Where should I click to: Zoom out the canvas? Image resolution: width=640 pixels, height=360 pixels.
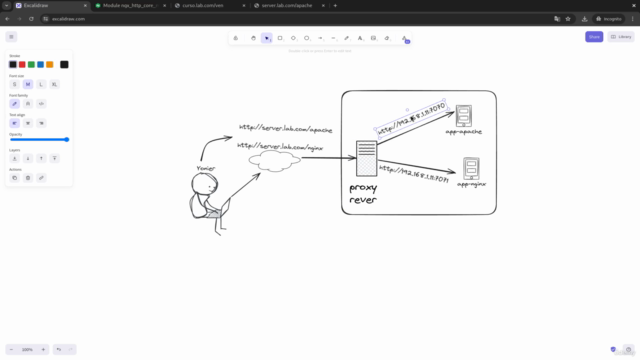tap(11, 349)
